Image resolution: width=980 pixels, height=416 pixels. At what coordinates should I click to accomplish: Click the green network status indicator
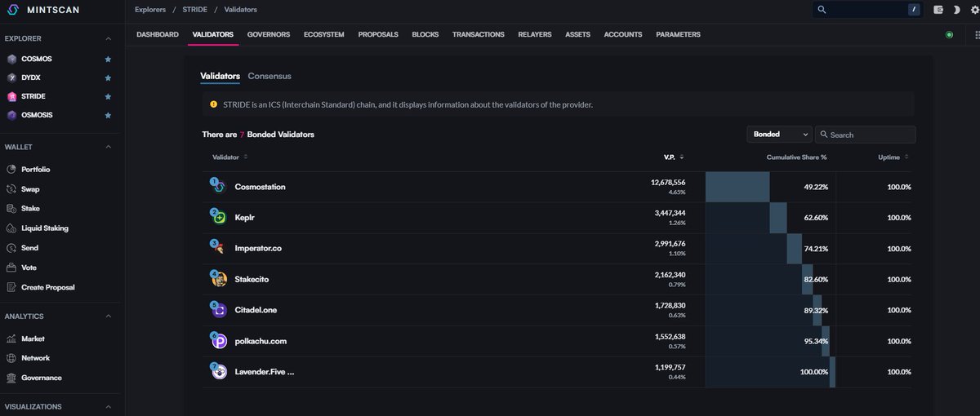(949, 35)
